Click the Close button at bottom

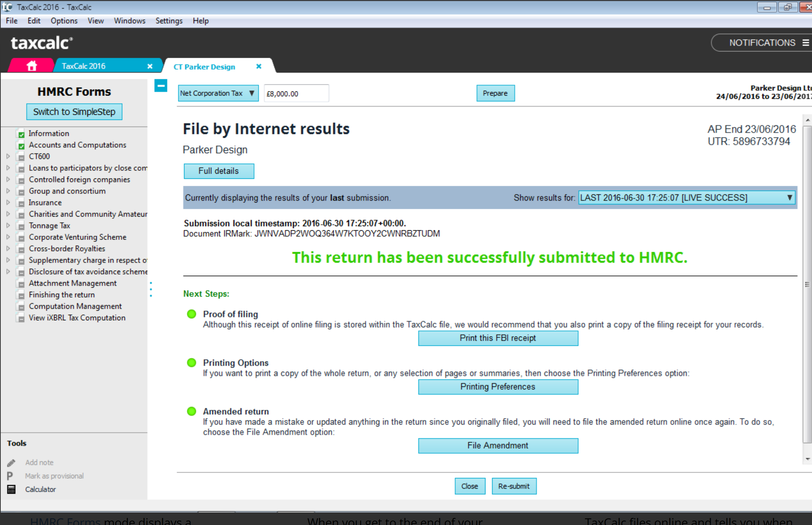pos(470,486)
